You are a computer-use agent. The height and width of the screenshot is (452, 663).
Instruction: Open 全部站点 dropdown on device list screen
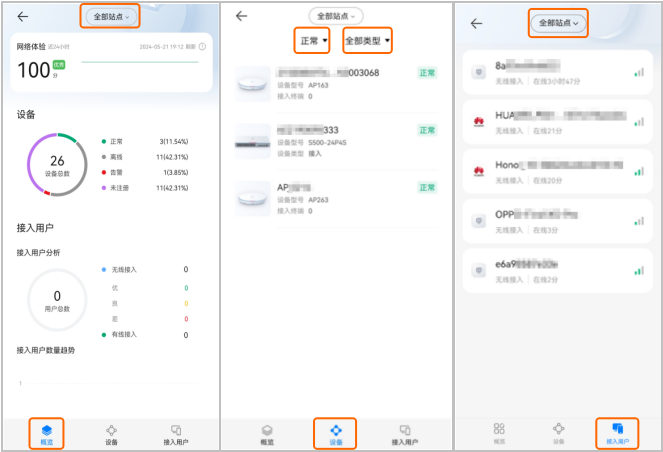336,16
